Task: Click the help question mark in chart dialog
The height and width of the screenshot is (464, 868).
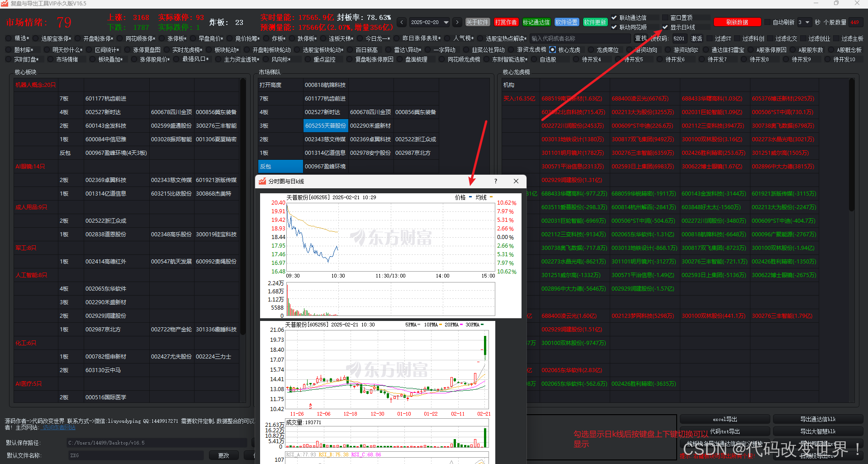Action: click(496, 181)
